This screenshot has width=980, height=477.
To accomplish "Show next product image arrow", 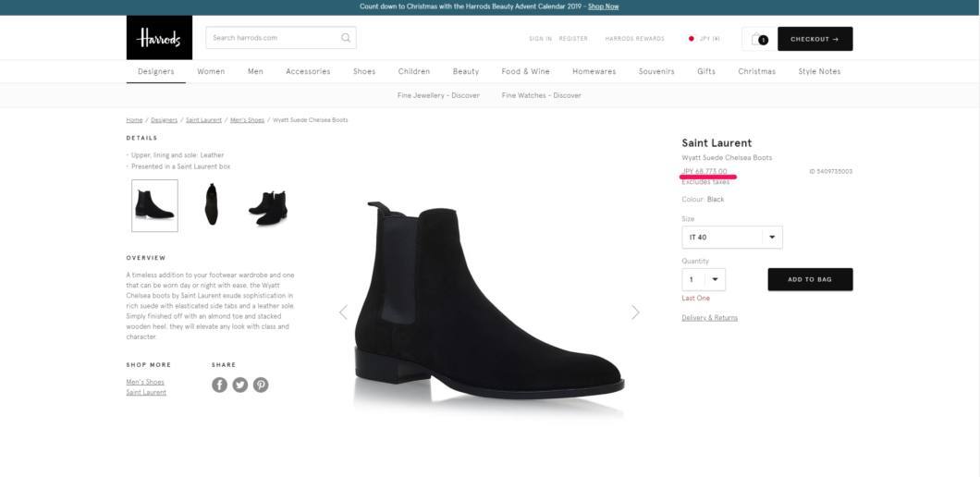I will (635, 312).
